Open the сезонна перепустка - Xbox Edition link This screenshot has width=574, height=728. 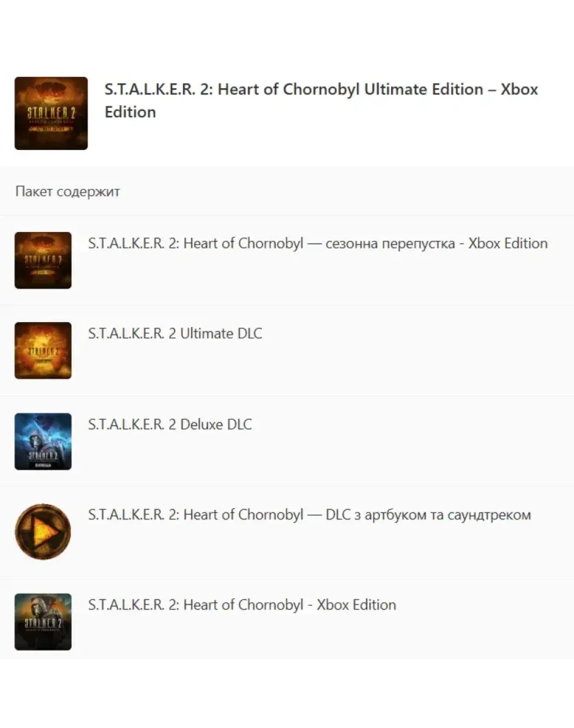(318, 243)
